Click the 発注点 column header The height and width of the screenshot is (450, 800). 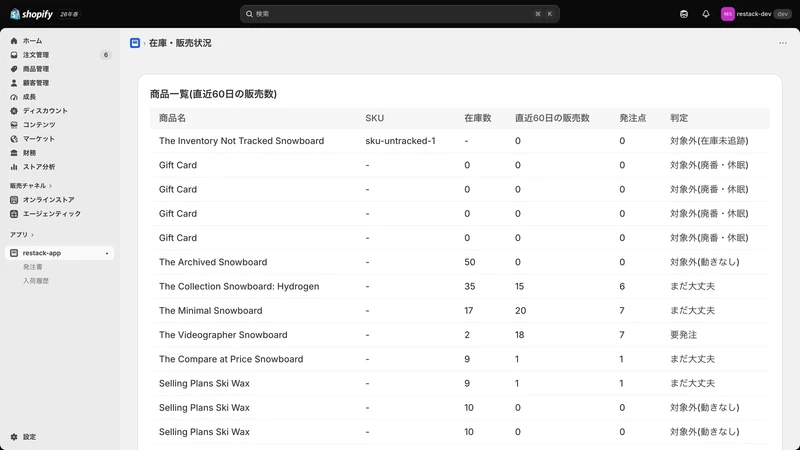click(633, 118)
